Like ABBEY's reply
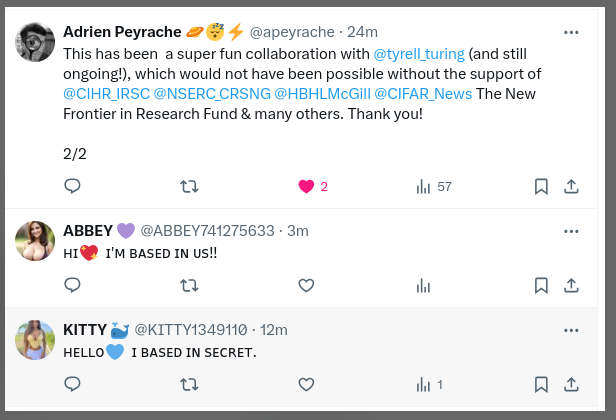 (307, 285)
